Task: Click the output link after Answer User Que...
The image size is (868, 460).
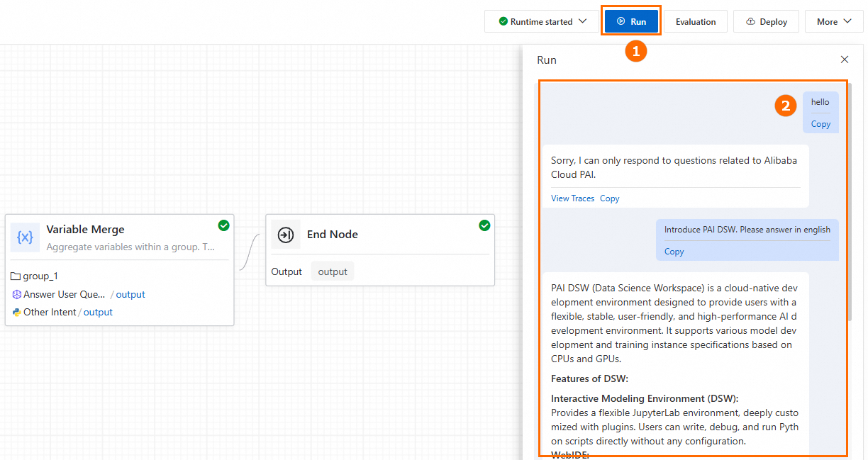Action: pos(130,294)
